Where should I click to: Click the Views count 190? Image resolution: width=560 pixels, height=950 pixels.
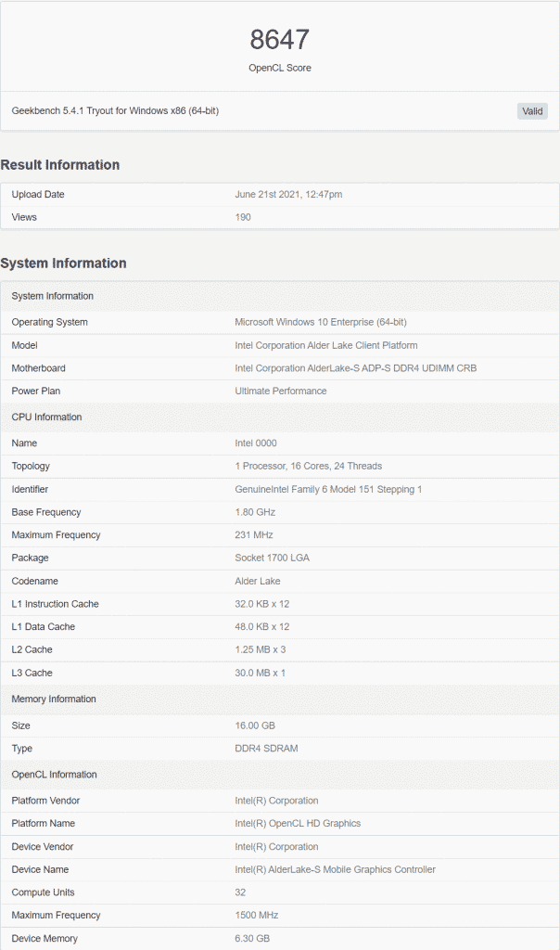click(243, 217)
